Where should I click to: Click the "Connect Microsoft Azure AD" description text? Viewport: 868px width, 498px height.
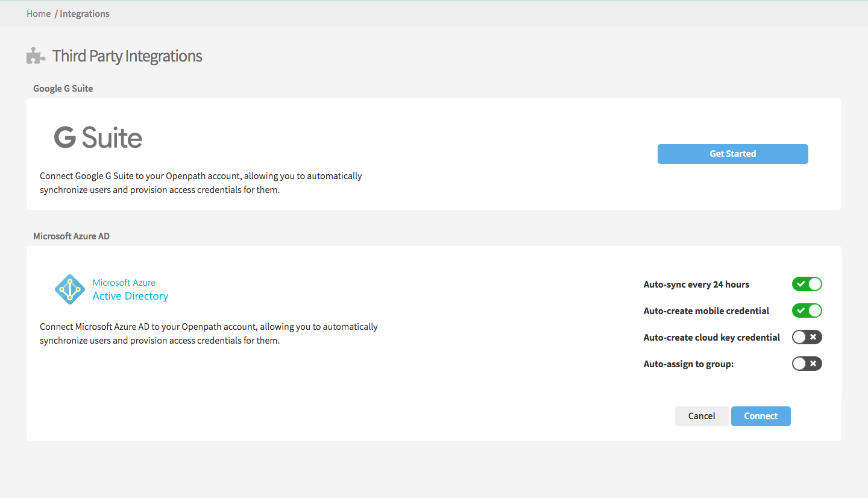pos(209,333)
